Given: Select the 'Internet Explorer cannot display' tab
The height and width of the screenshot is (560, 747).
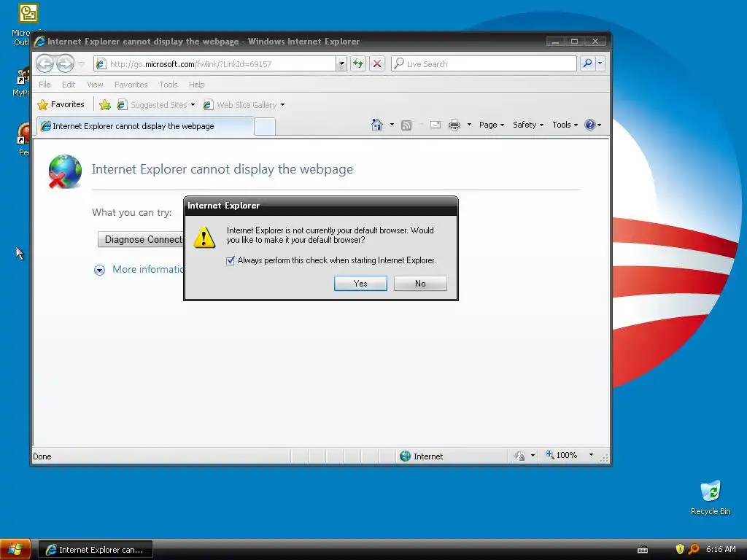Looking at the screenshot, I should pos(145,126).
